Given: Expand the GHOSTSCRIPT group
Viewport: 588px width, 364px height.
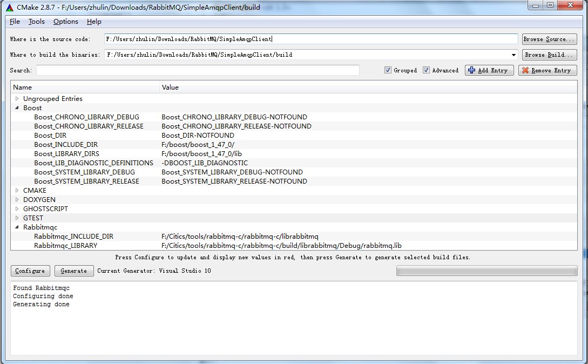Looking at the screenshot, I should (17, 208).
